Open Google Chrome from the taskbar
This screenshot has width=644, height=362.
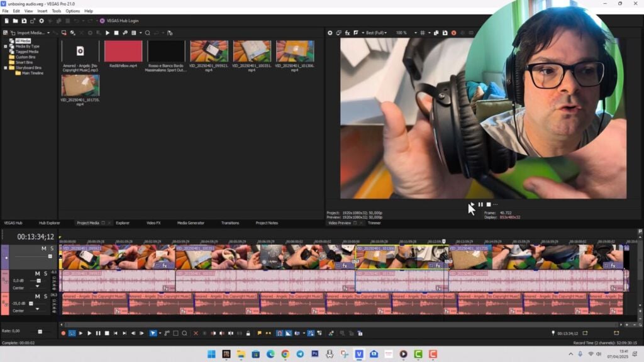coord(285,354)
